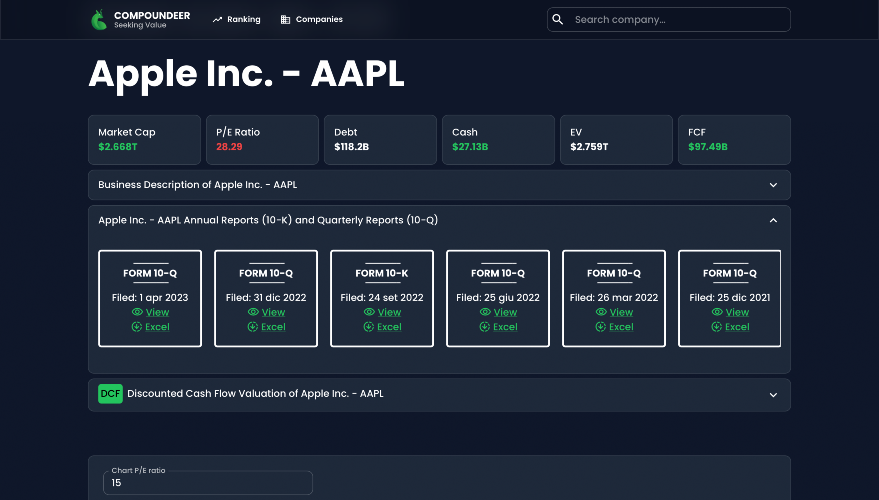
Task: Expand the Discounted Cash Flow Valuation chevron
Action: [774, 395]
